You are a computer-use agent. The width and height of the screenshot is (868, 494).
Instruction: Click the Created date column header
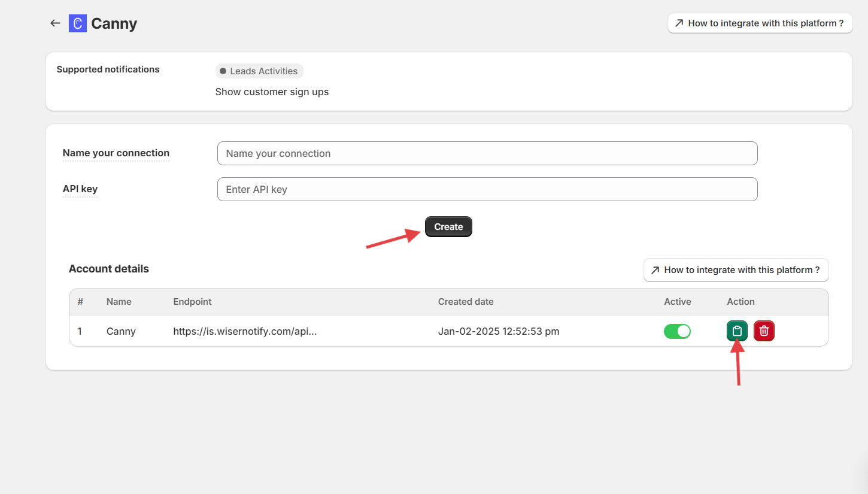click(466, 302)
